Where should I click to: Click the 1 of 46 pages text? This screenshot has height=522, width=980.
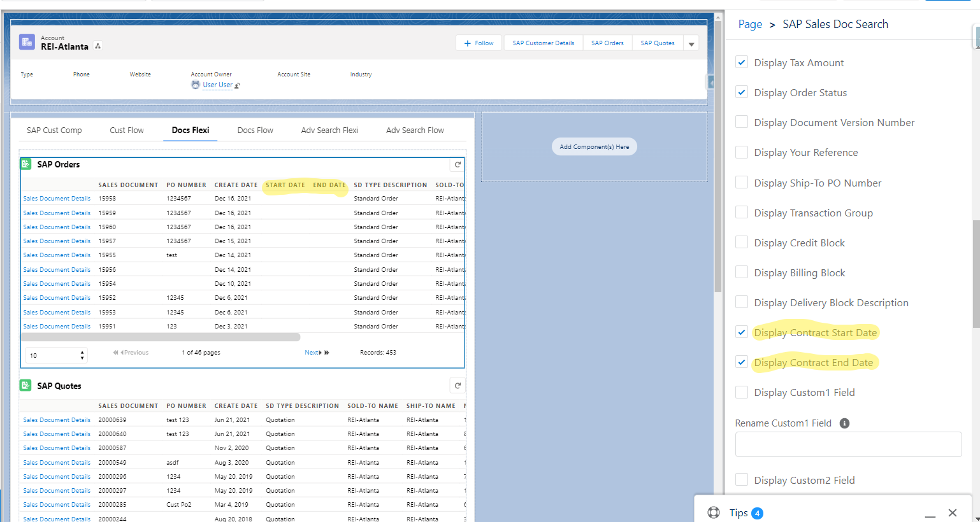tap(201, 353)
